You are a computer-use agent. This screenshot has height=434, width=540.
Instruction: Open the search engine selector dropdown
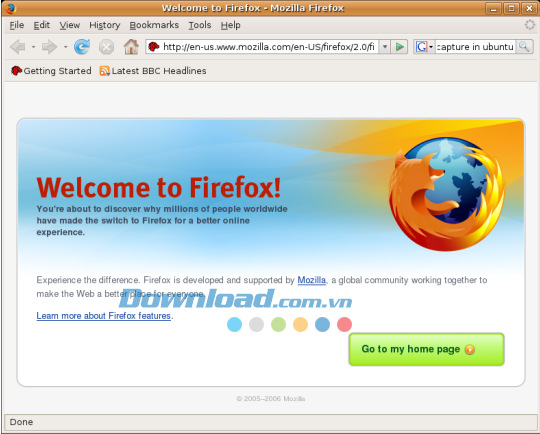click(x=430, y=47)
